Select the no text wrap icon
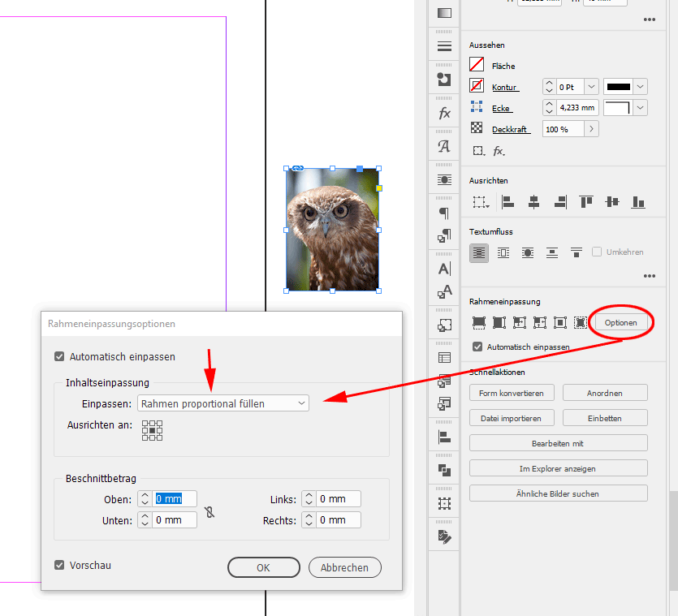Viewport: 678px width, 616px height. [x=478, y=254]
